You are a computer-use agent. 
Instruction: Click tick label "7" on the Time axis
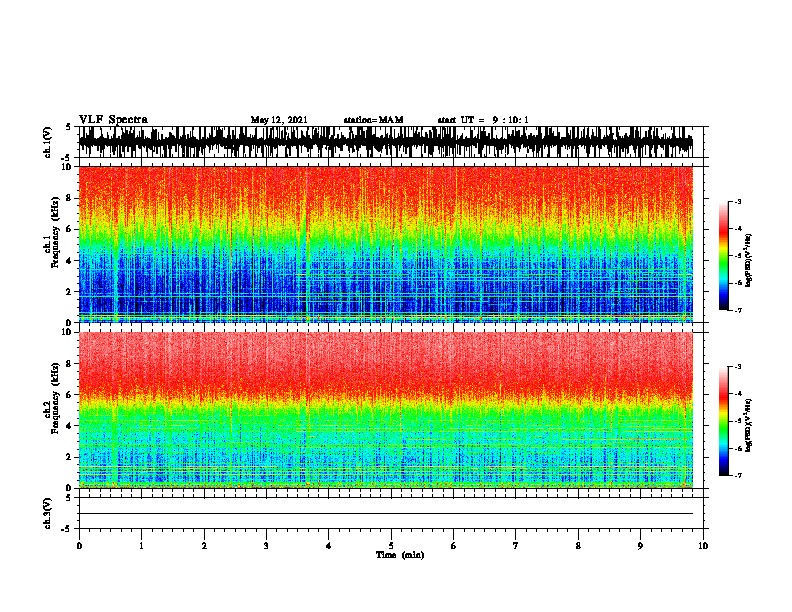[x=516, y=546]
